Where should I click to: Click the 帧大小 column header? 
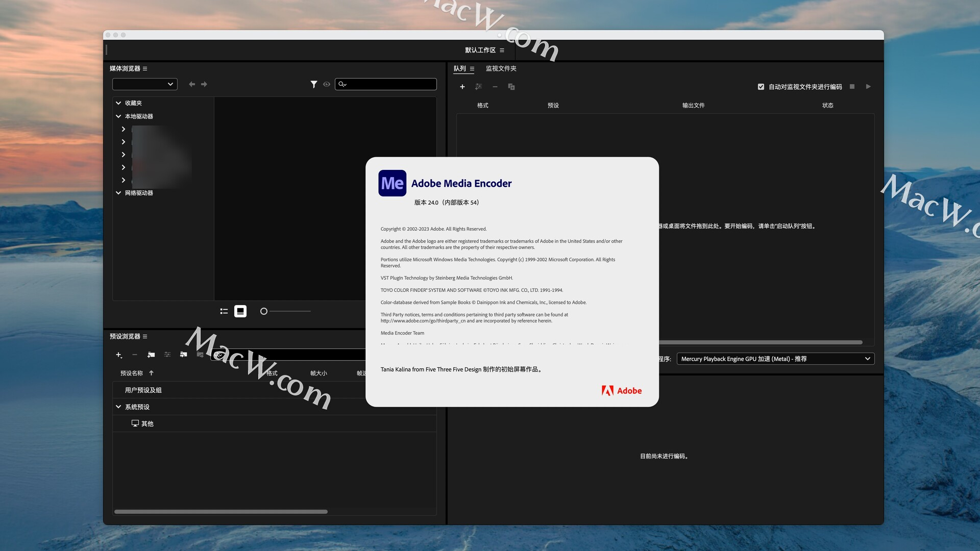point(318,373)
